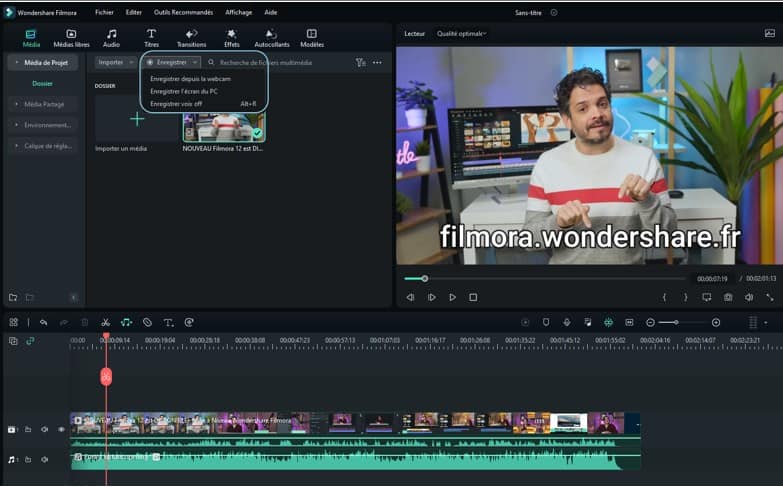This screenshot has width=783, height=487.
Task: Open the preview snapshot settings icon
Action: point(770,33)
